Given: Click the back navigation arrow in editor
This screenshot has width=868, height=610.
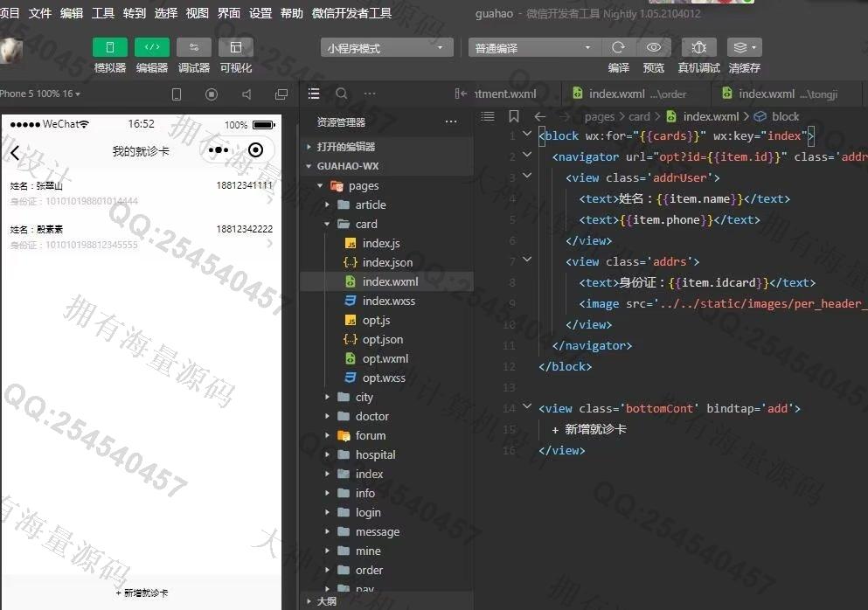Looking at the screenshot, I should (x=539, y=116).
